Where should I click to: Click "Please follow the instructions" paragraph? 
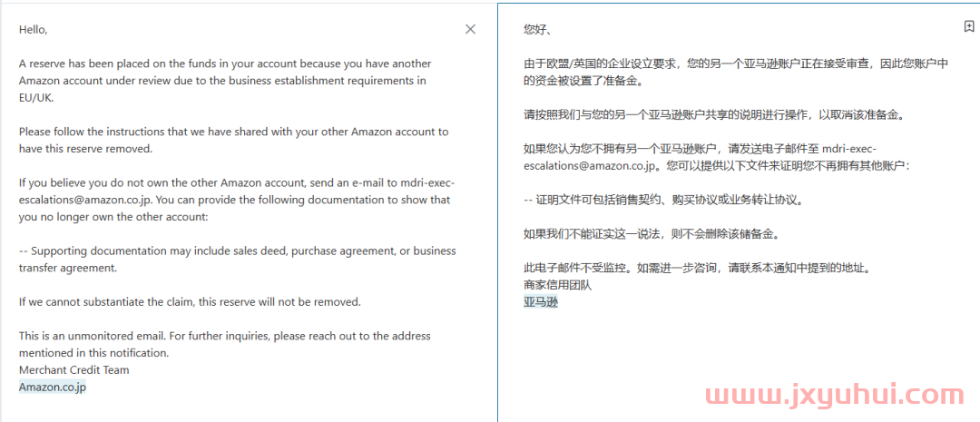click(x=234, y=140)
